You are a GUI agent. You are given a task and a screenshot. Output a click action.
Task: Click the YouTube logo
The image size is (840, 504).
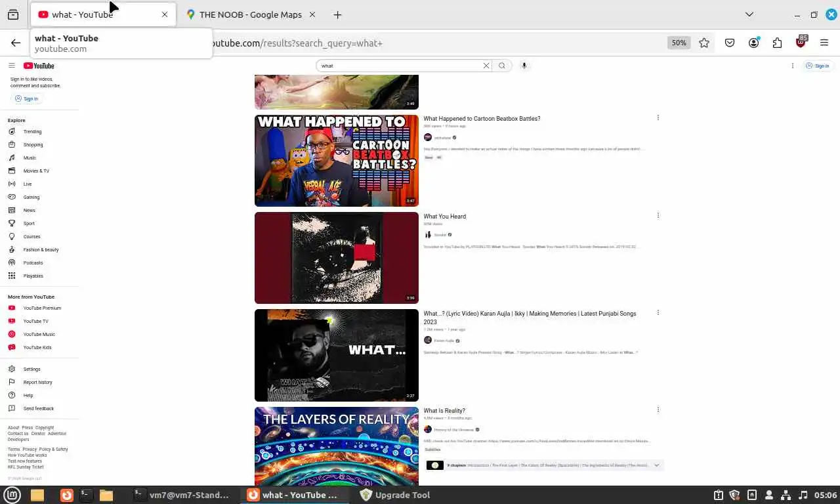point(39,66)
